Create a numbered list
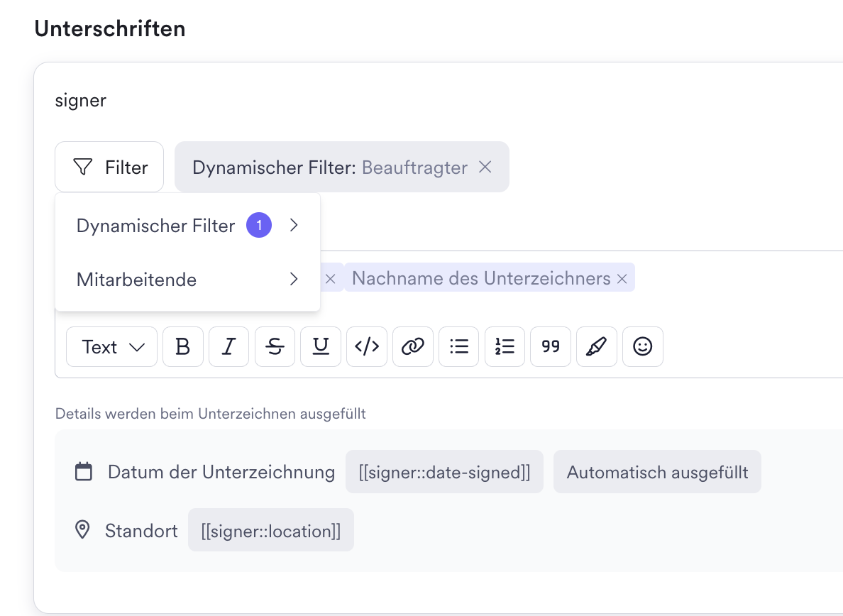Image resolution: width=843 pixels, height=616 pixels. tap(505, 347)
